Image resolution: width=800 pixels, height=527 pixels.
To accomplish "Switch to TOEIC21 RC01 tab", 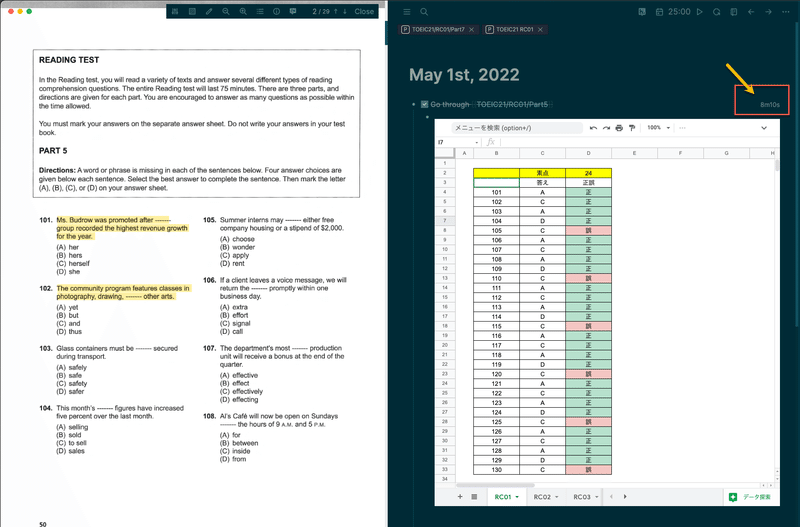I will pyautogui.click(x=514, y=30).
